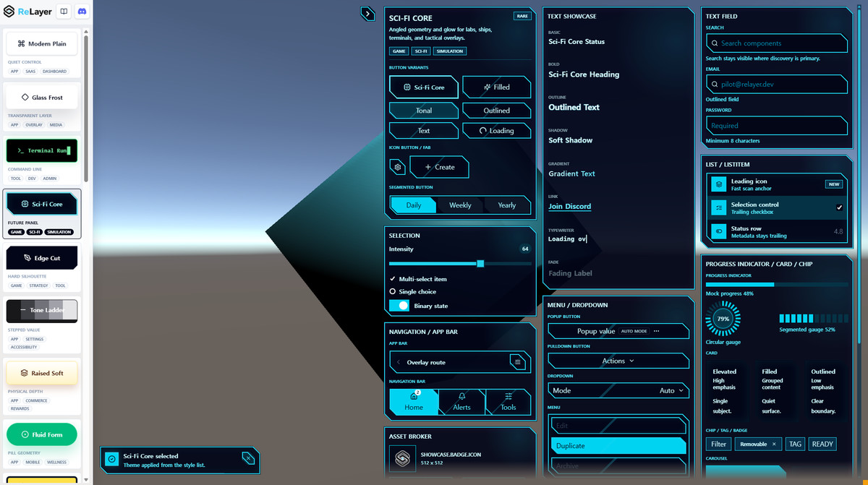Select the Modern Plain style card
Image resolution: width=868 pixels, height=485 pixels.
click(x=42, y=43)
